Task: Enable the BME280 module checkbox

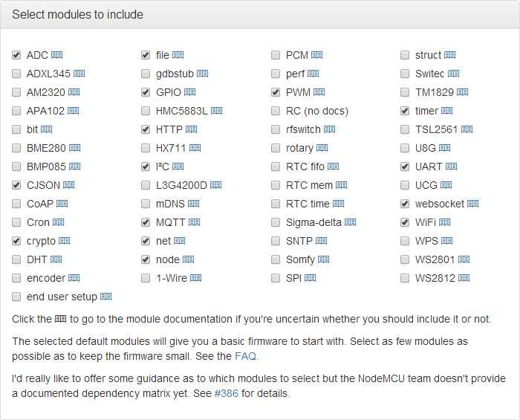Action: click(x=16, y=148)
